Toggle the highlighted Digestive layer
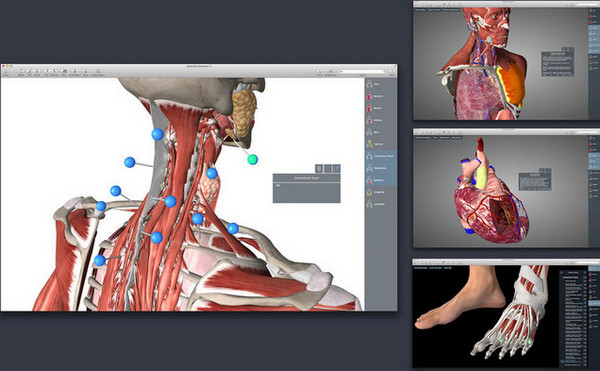Viewport: 600px width, 371px height. pos(381,180)
